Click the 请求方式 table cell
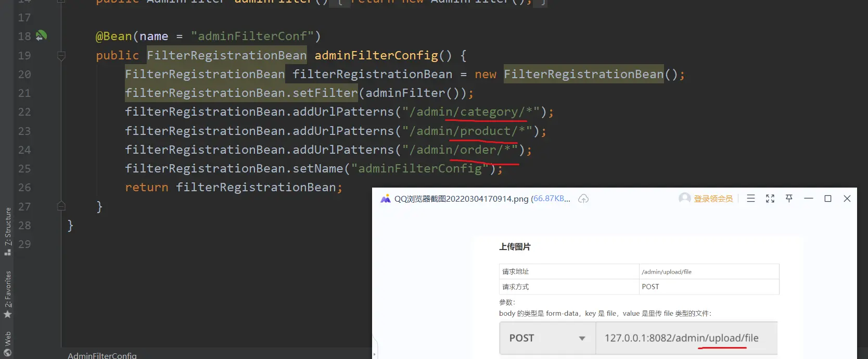 pyautogui.click(x=569, y=287)
